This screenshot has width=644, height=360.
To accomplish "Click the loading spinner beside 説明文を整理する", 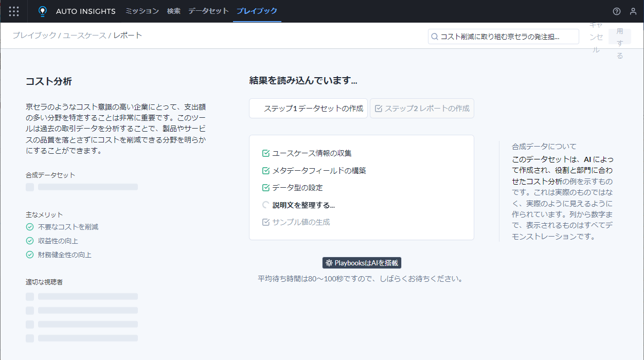I will point(266,205).
